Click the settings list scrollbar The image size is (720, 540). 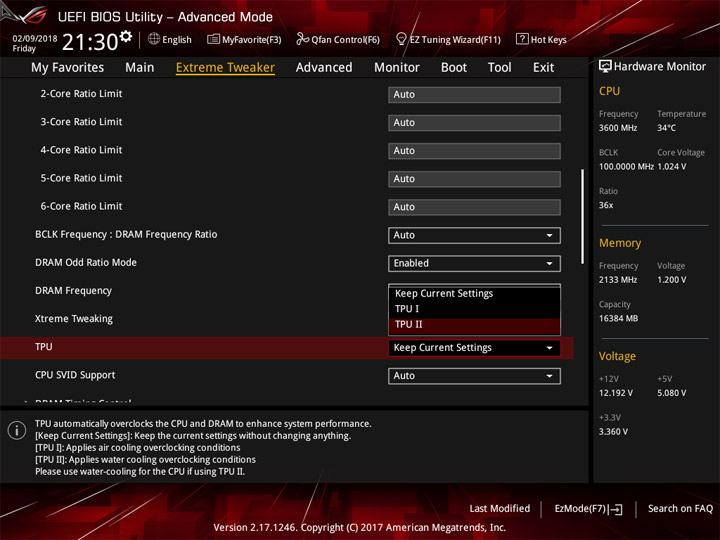pos(582,216)
